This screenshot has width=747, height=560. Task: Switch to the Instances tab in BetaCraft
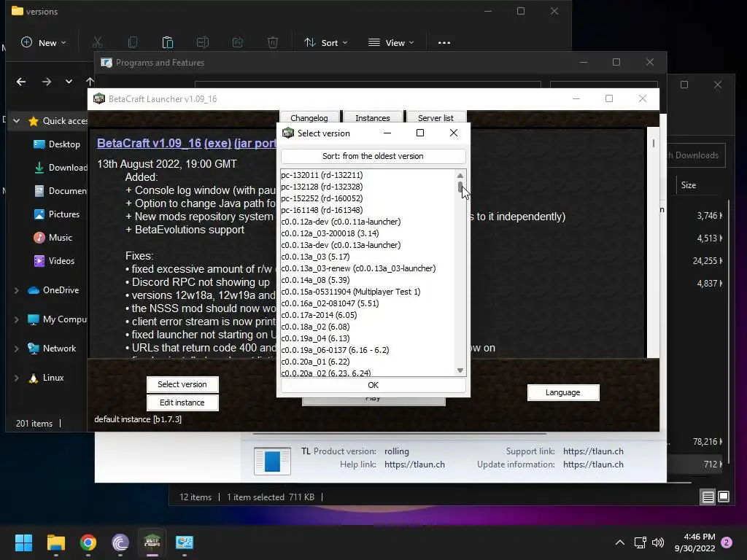[x=373, y=117]
